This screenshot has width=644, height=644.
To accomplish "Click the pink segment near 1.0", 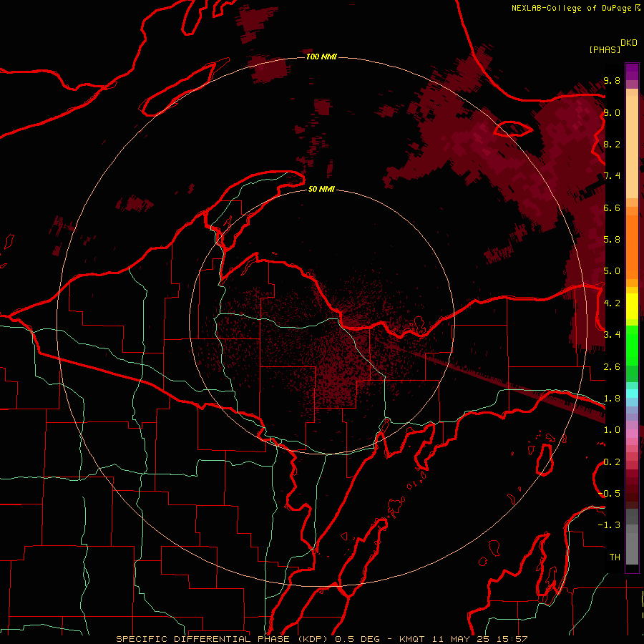I will pos(632,434).
